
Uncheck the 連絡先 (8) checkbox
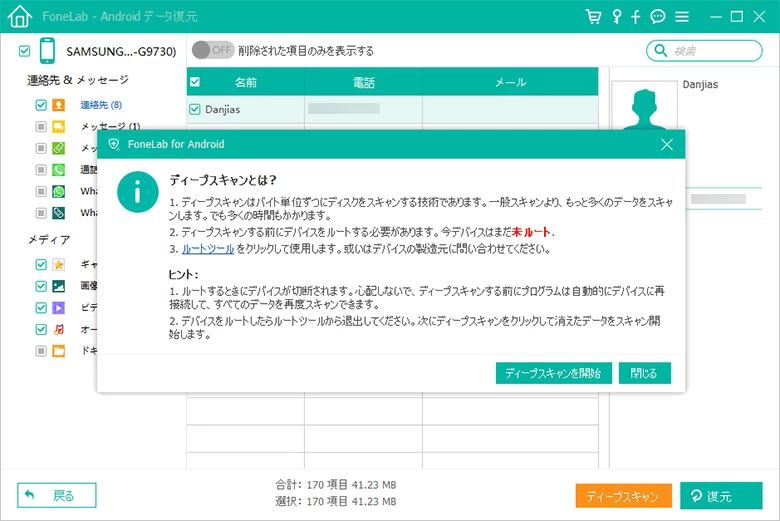(41, 105)
